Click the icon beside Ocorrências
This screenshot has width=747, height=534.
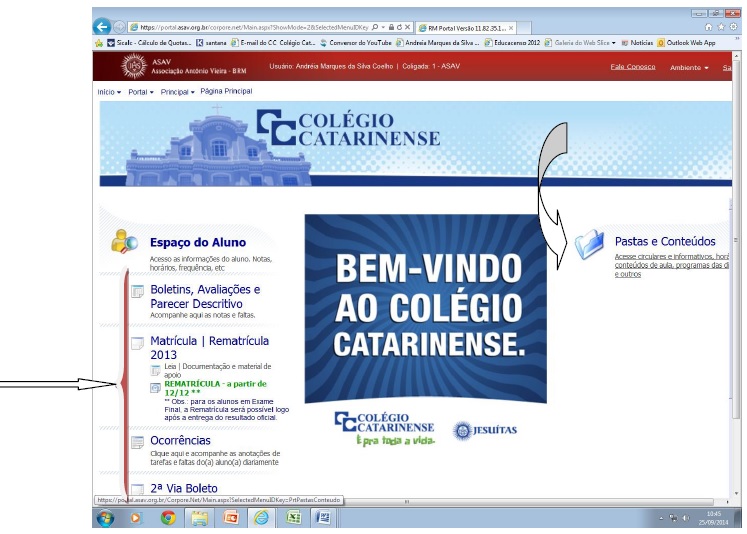tap(137, 442)
